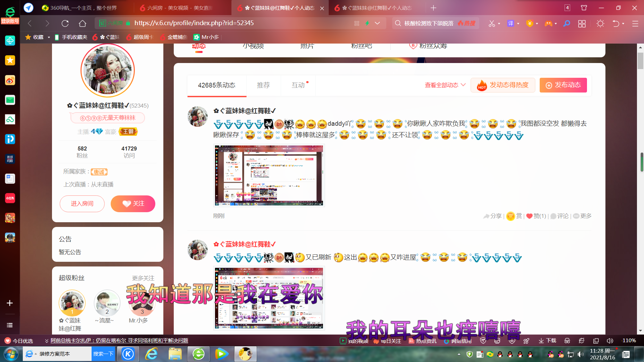The height and width of the screenshot is (362, 644).
Task: Open the red Xiaohongshu icon in sidebar
Action: [x=10, y=198]
